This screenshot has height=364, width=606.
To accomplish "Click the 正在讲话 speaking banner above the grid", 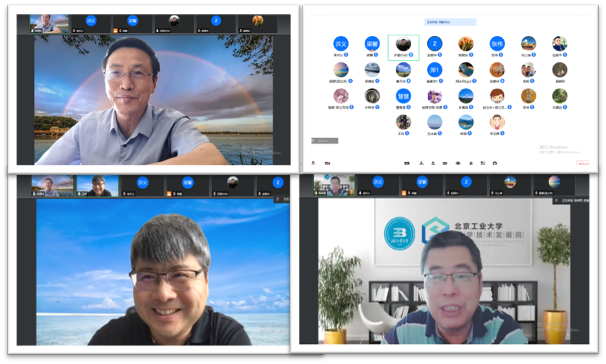I will tap(450, 22).
